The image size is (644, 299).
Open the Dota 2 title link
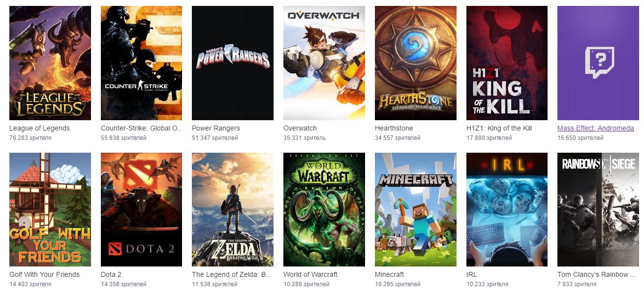point(111,274)
